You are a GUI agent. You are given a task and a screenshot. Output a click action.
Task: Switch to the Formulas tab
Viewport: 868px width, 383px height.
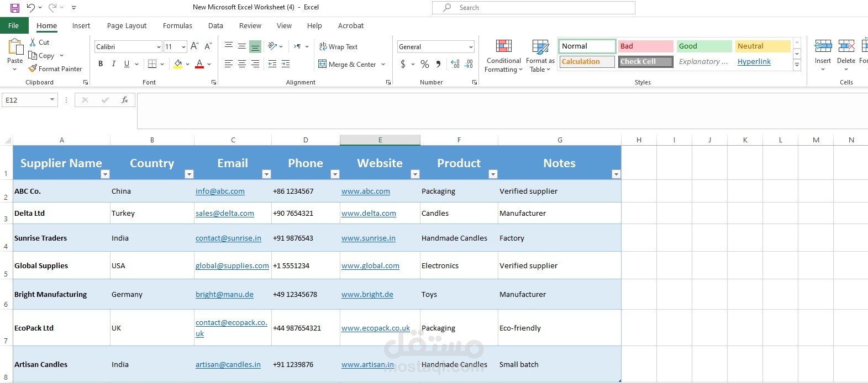pos(177,25)
